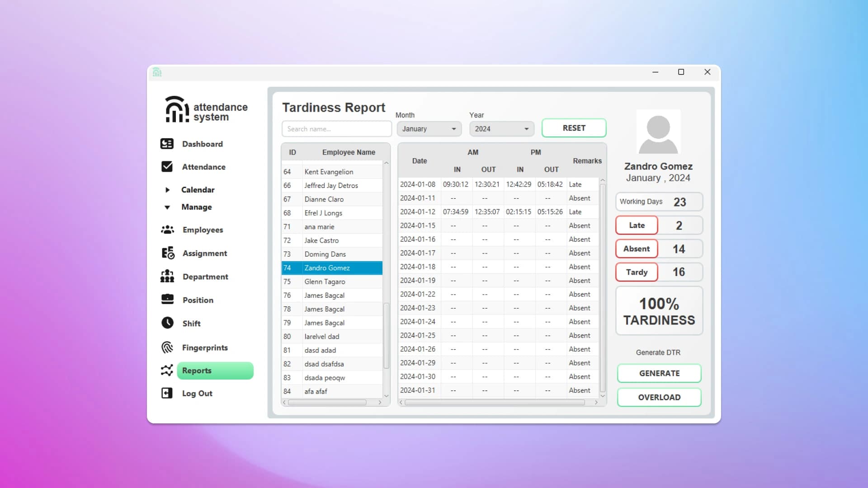Click the Log Out icon
The height and width of the screenshot is (488, 868).
point(167,393)
